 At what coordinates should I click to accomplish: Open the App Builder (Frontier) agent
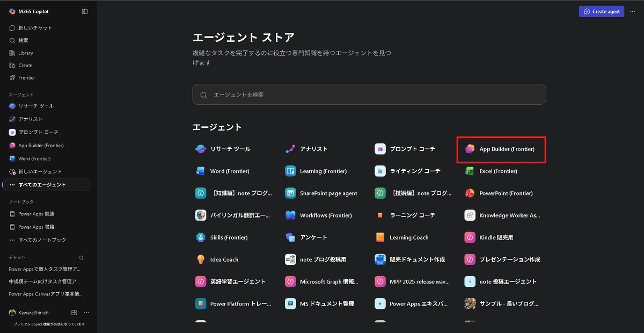tap(501, 149)
